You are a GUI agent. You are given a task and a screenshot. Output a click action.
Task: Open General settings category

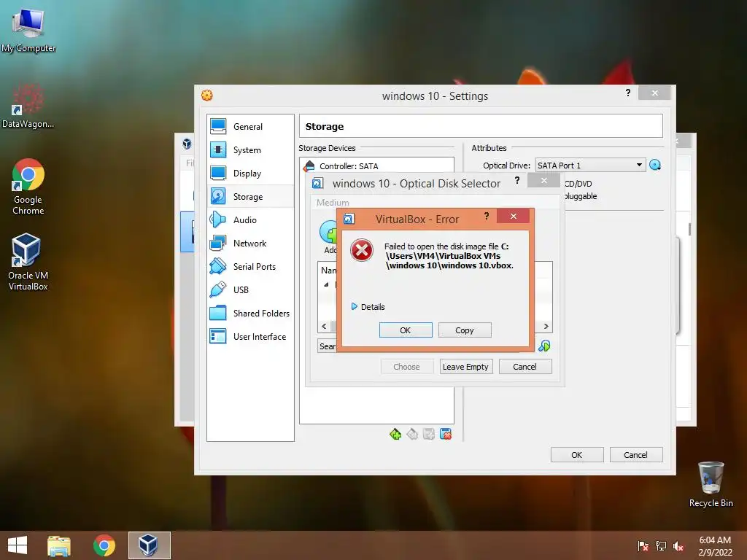250,127
